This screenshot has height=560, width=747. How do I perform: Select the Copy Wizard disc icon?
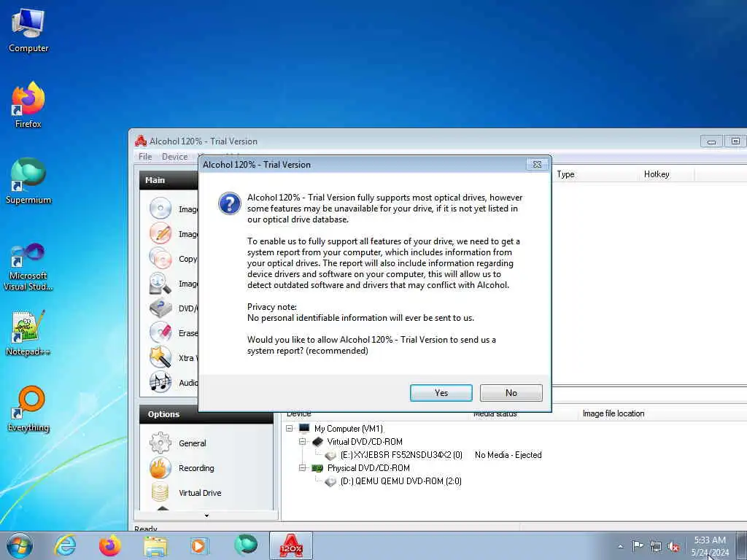[x=160, y=259]
